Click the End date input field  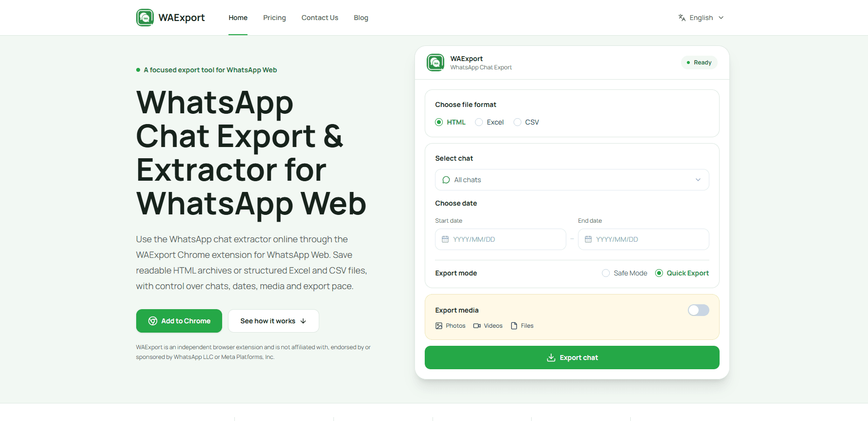coord(643,239)
